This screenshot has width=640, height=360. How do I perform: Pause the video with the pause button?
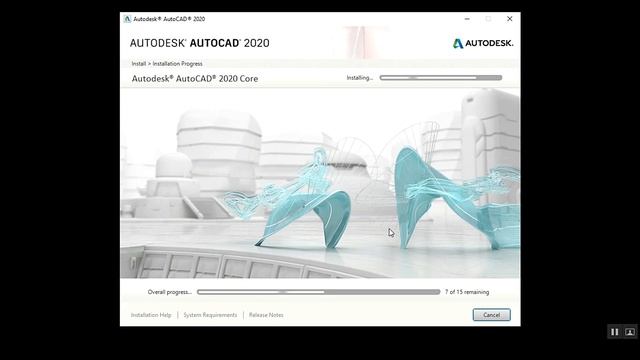point(614,332)
